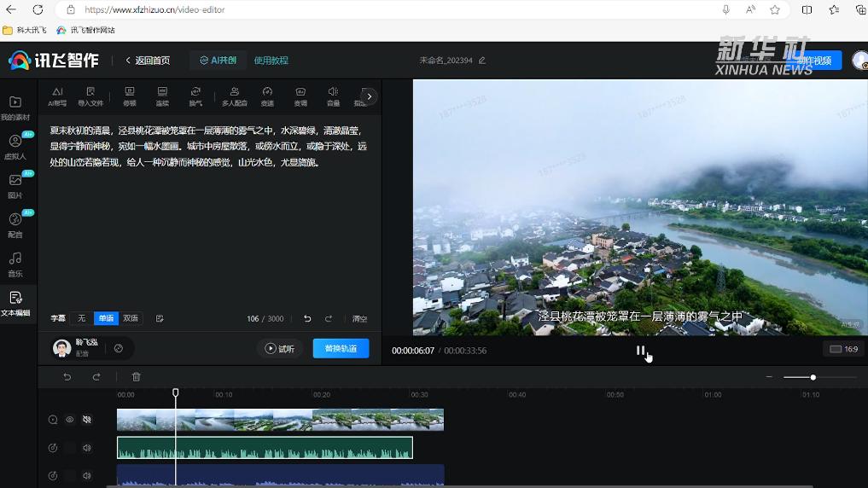Click the 替换轨道 replace track button
The image size is (868, 488).
click(341, 348)
